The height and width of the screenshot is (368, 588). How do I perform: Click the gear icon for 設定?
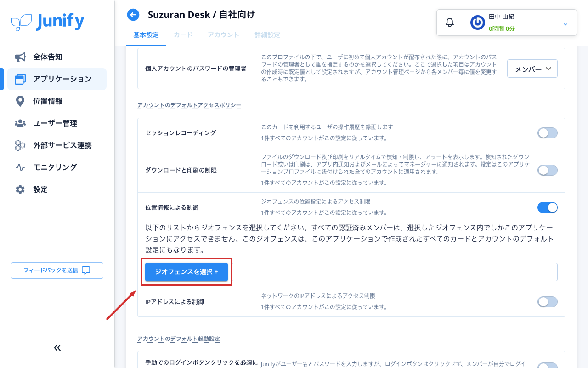[20, 190]
